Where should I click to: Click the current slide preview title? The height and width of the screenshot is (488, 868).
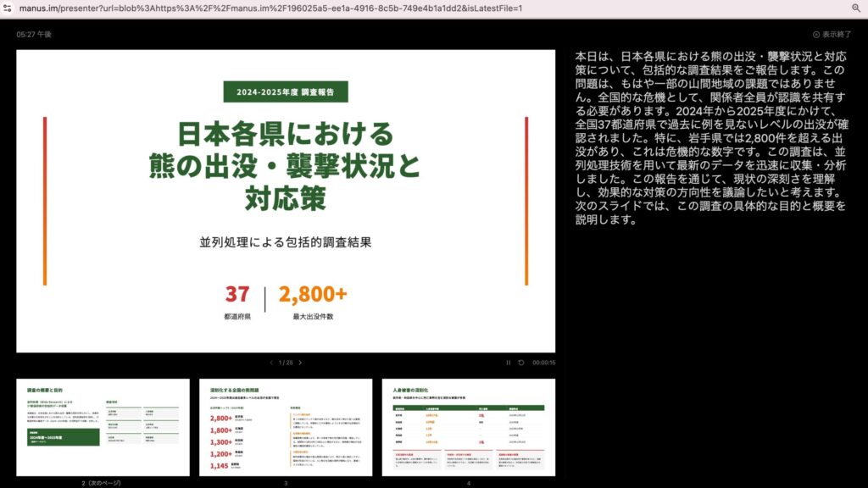pyautogui.click(x=286, y=166)
